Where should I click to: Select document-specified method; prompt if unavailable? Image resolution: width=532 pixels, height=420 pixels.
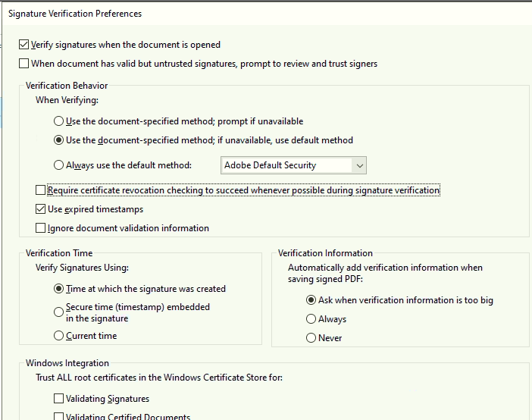pyautogui.click(x=59, y=121)
